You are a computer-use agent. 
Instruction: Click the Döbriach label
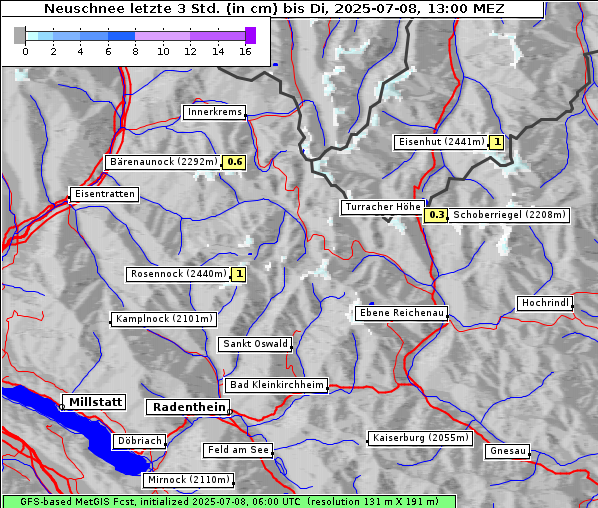140,441
